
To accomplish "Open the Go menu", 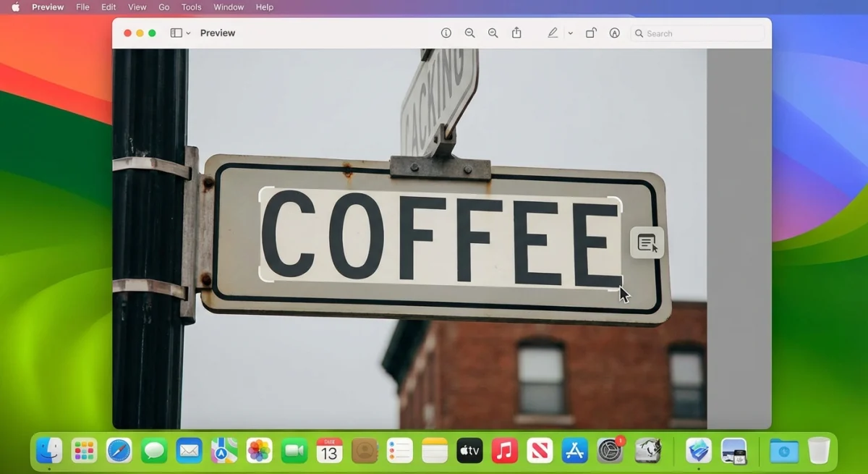I will point(164,7).
